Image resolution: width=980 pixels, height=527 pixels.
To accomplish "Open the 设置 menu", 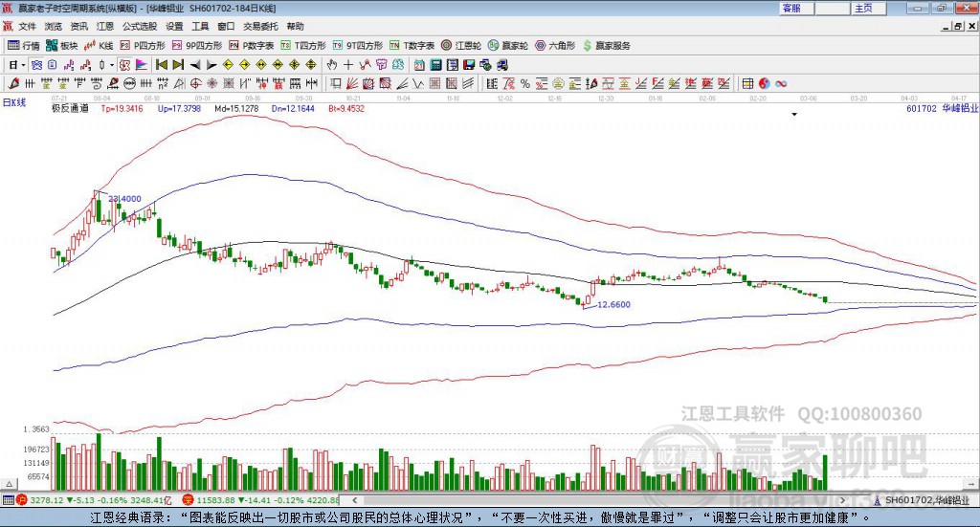I will coord(174,26).
